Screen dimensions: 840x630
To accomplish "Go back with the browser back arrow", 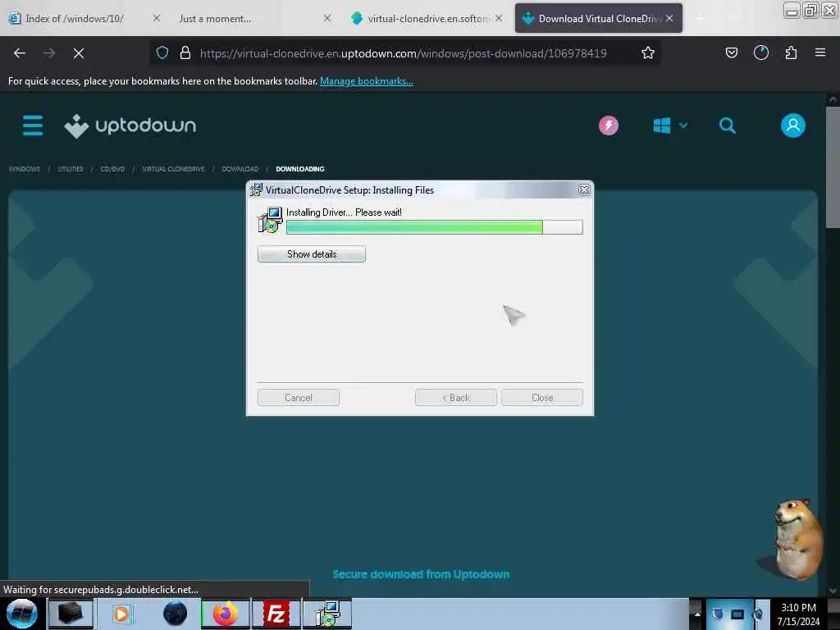I will (x=20, y=53).
